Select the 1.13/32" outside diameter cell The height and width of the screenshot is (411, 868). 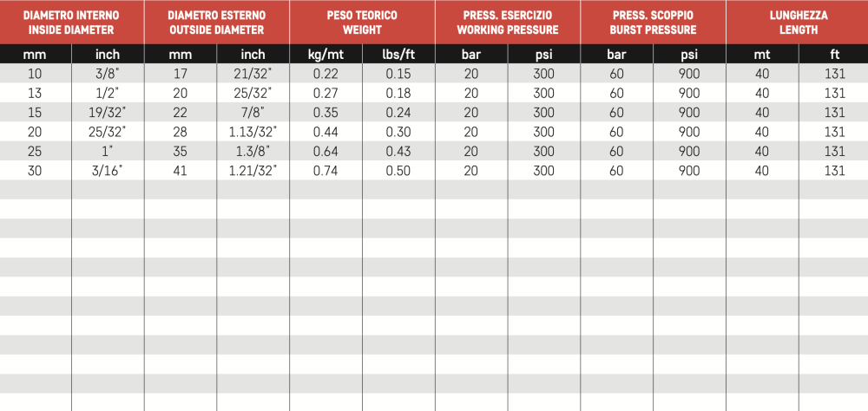(253, 132)
